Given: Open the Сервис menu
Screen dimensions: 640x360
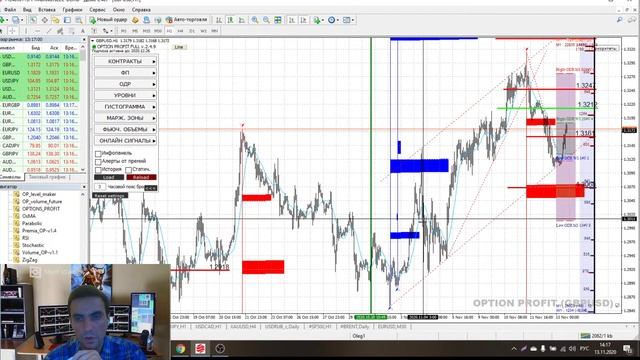Looking at the screenshot, I should 97,9.
